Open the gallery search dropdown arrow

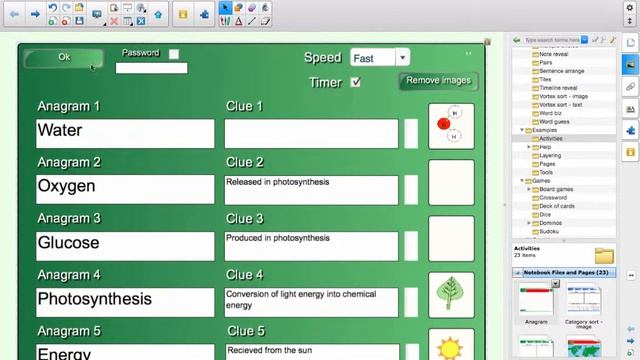pos(584,40)
